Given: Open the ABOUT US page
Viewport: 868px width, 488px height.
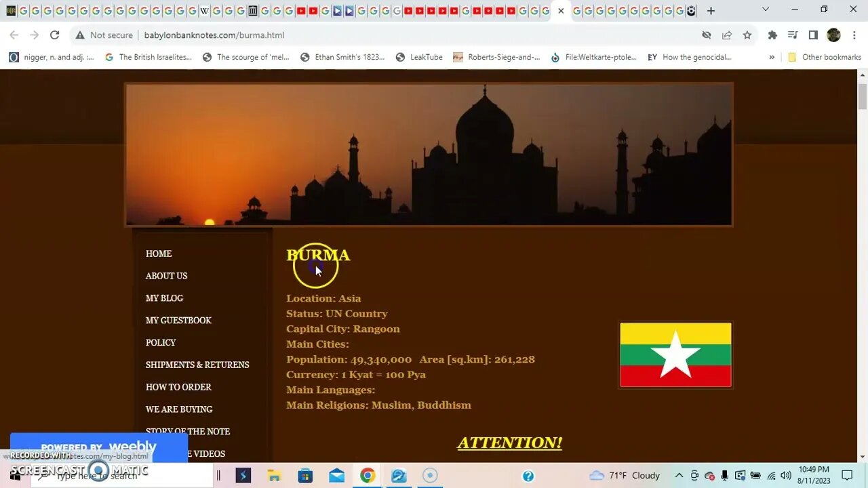Looking at the screenshot, I should [x=166, y=276].
